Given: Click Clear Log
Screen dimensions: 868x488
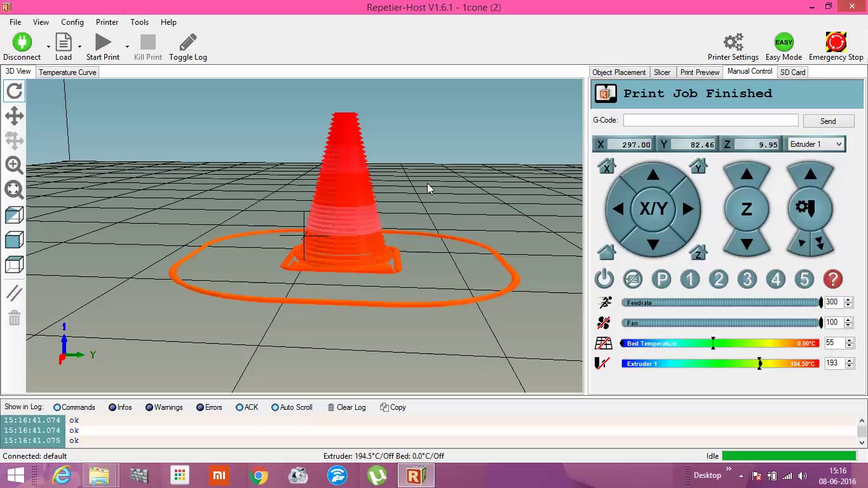Looking at the screenshot, I should point(346,407).
